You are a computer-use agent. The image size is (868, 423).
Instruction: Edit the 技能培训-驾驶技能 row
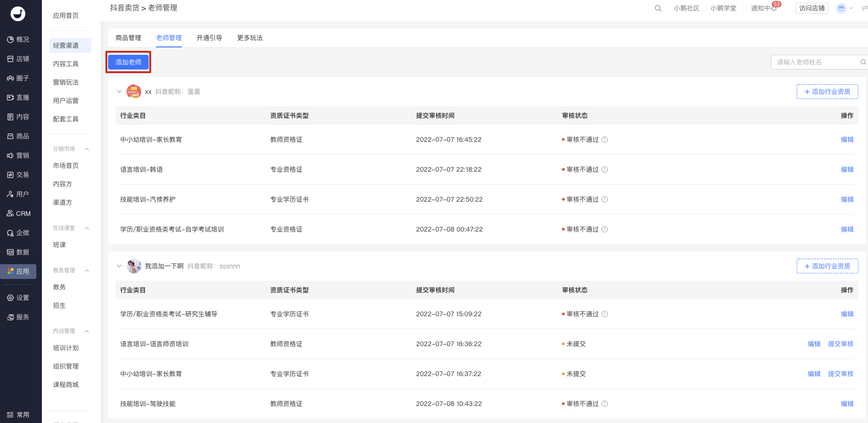pos(847,404)
